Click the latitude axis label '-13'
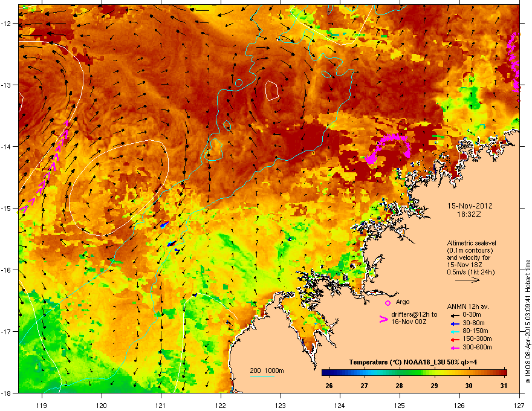This screenshot has height=411, width=532. 7,85
